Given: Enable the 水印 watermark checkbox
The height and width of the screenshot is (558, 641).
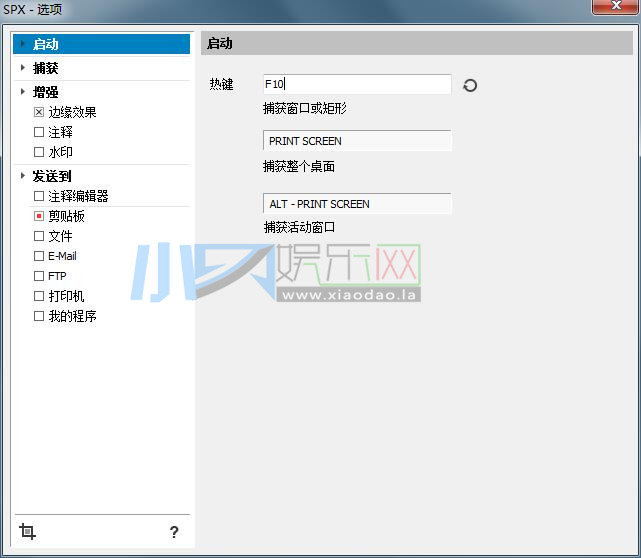Looking at the screenshot, I should coord(39,152).
